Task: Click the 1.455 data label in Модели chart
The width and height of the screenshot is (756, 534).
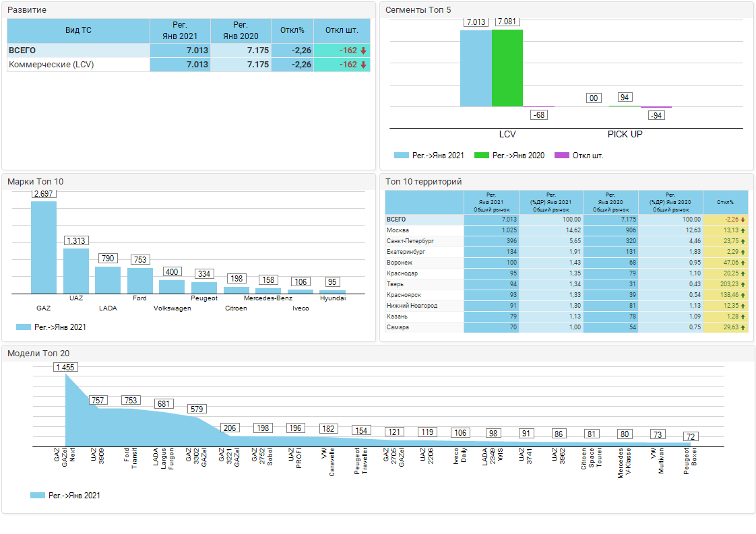Action: point(66,367)
